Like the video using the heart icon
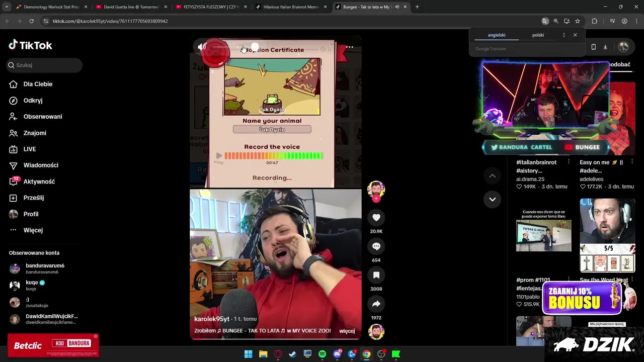The width and height of the screenshot is (644, 362). pyautogui.click(x=376, y=217)
